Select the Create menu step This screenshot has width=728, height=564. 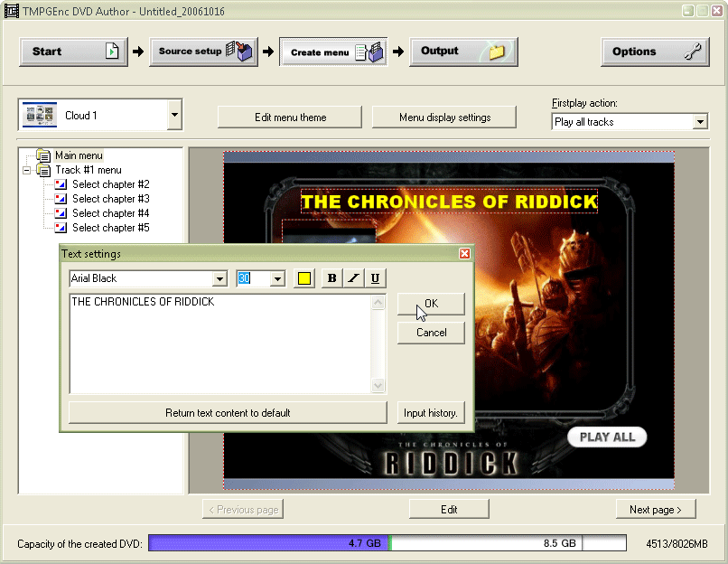pyautogui.click(x=333, y=52)
